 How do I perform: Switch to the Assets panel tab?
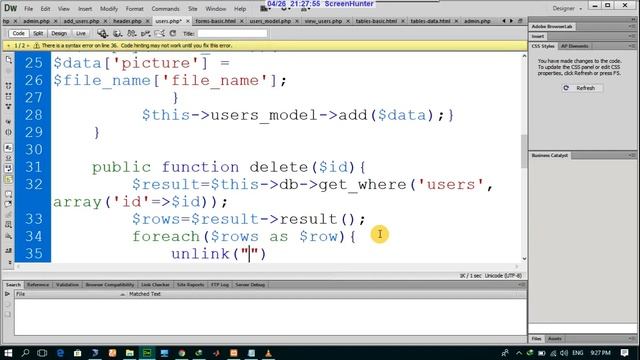coord(555,339)
